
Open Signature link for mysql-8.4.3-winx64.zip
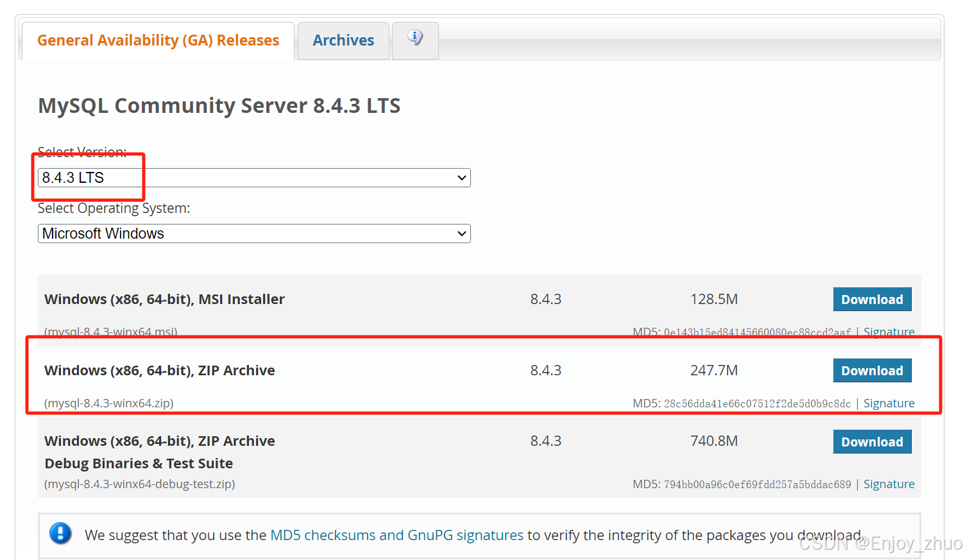(x=889, y=403)
